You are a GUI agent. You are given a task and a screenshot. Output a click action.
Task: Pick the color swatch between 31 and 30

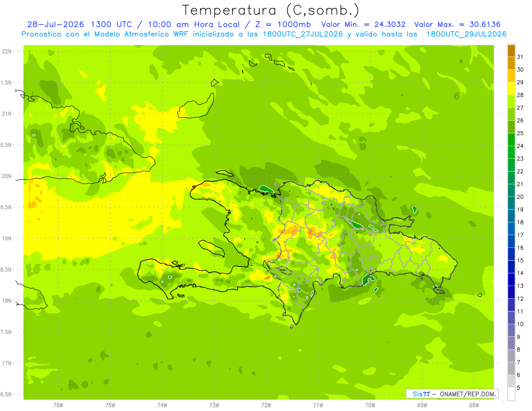click(x=511, y=63)
